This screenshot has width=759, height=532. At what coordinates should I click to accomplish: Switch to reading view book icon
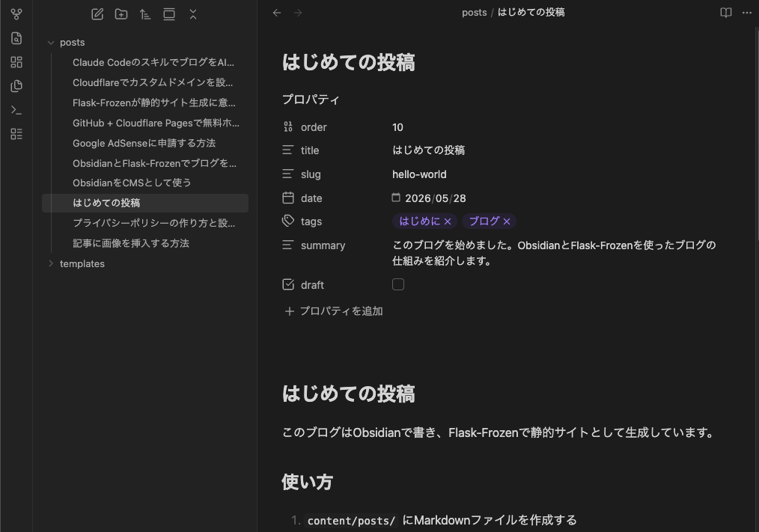[x=725, y=13]
